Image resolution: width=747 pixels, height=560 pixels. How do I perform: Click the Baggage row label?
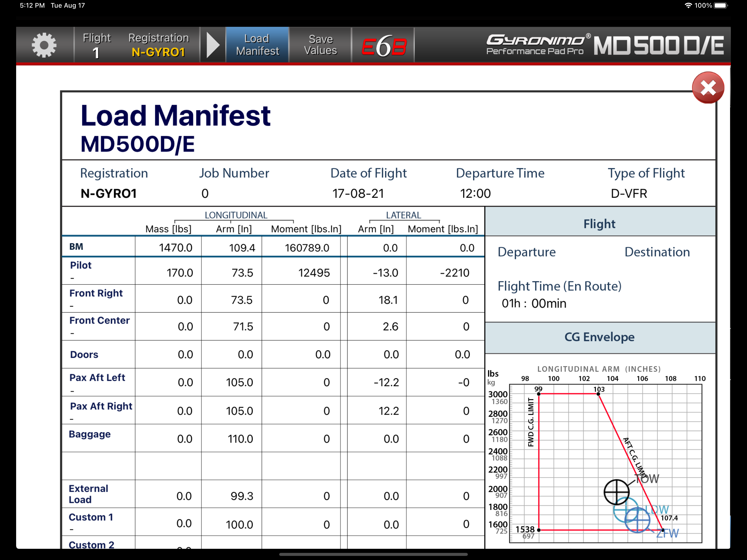[x=89, y=434]
